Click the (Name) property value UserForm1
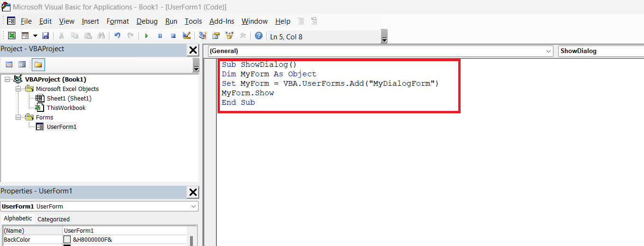644x246 pixels. coord(126,230)
